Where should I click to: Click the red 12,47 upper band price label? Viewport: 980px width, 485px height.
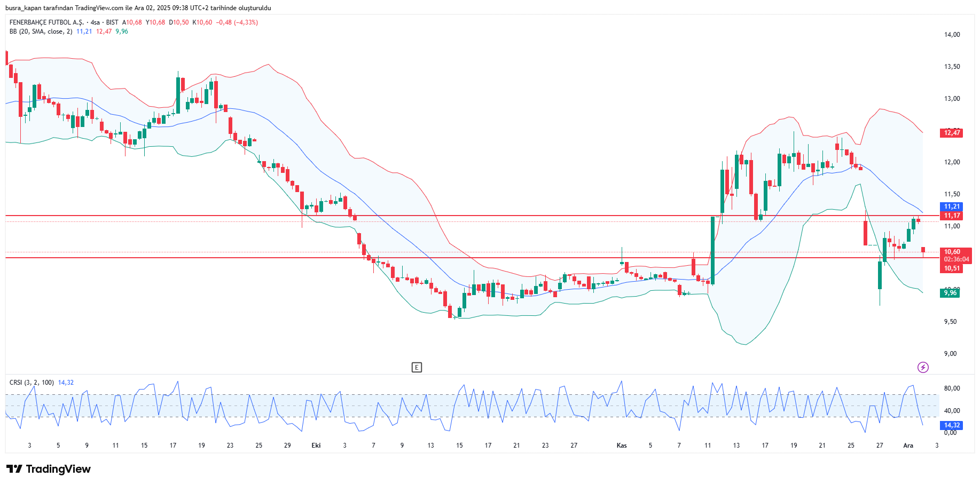951,133
